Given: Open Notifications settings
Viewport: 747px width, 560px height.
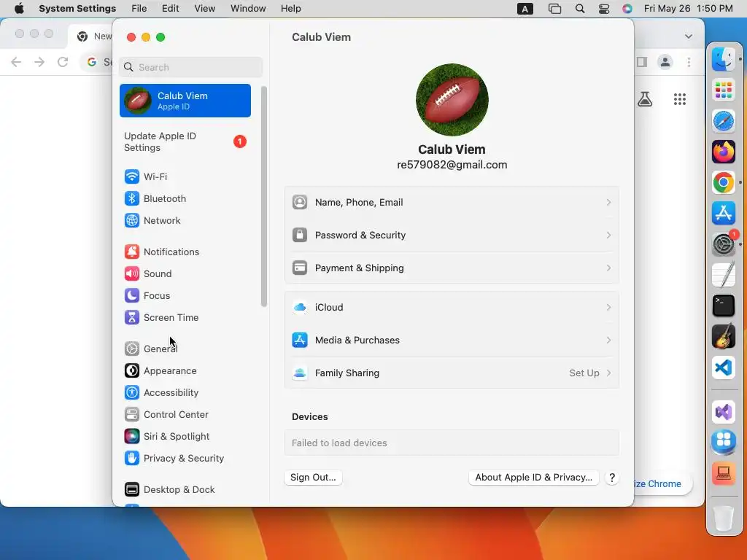Looking at the screenshot, I should 162,252.
